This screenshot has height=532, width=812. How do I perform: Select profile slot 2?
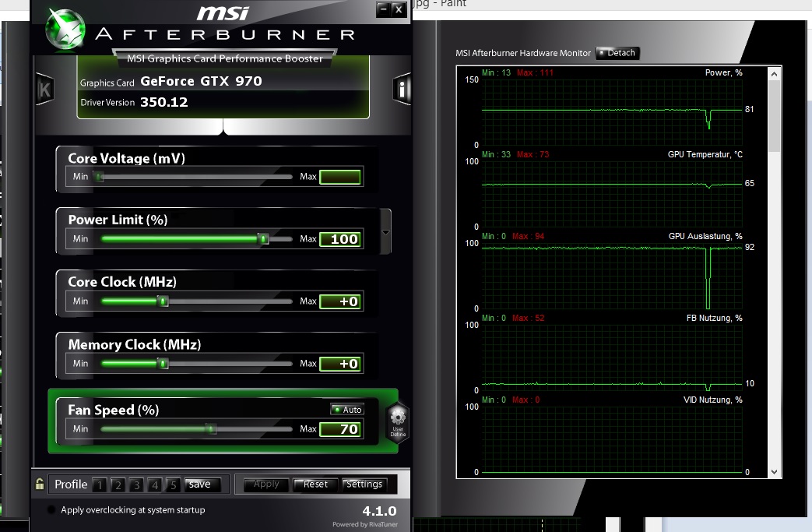pos(118,484)
